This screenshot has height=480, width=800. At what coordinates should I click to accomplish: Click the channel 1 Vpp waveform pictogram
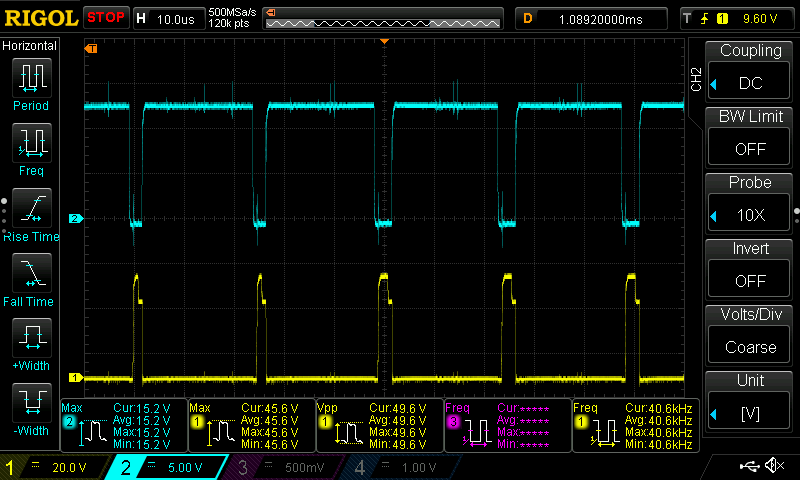coord(348,433)
